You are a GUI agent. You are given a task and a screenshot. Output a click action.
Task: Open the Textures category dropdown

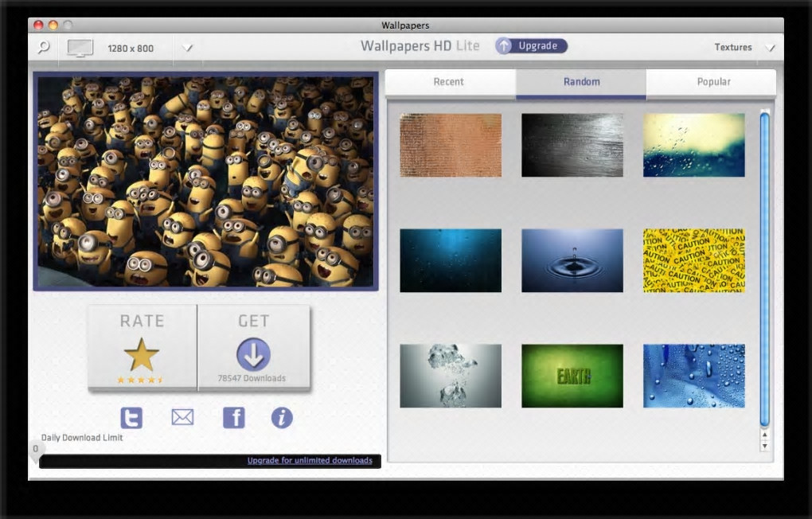771,48
